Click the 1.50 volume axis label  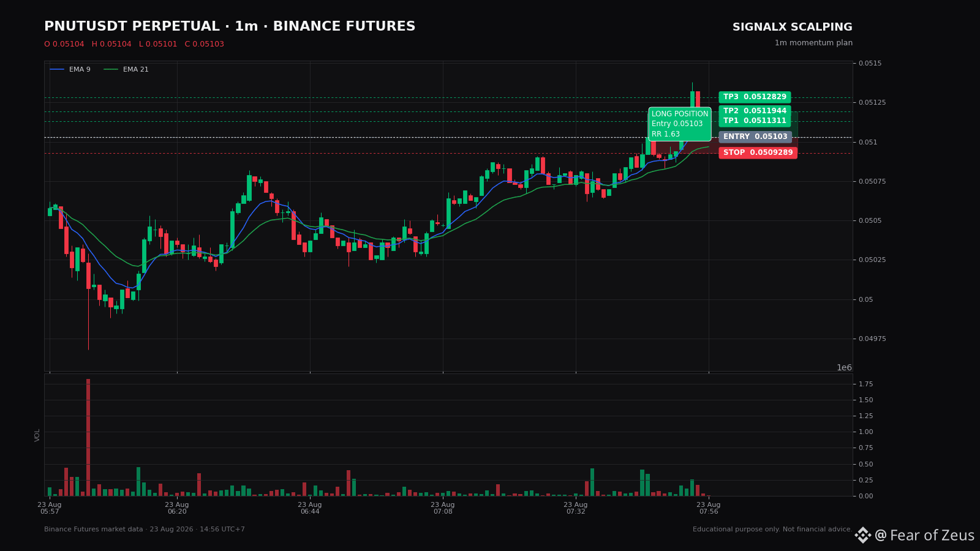[866, 400]
